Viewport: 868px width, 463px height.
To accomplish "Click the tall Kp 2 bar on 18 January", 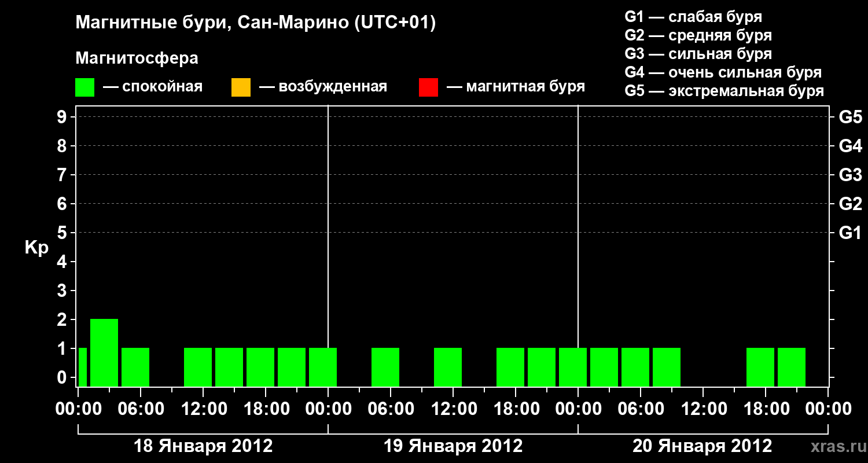I will point(104,352).
